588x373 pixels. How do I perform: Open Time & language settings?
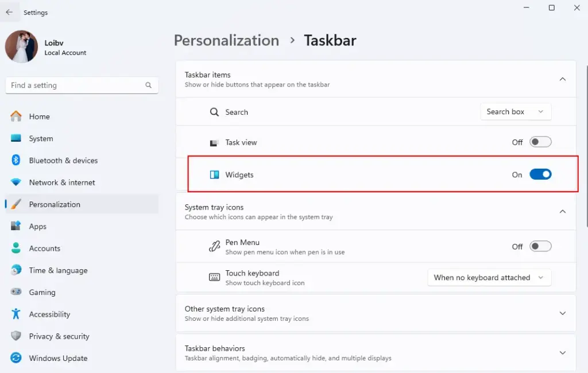tap(82, 270)
